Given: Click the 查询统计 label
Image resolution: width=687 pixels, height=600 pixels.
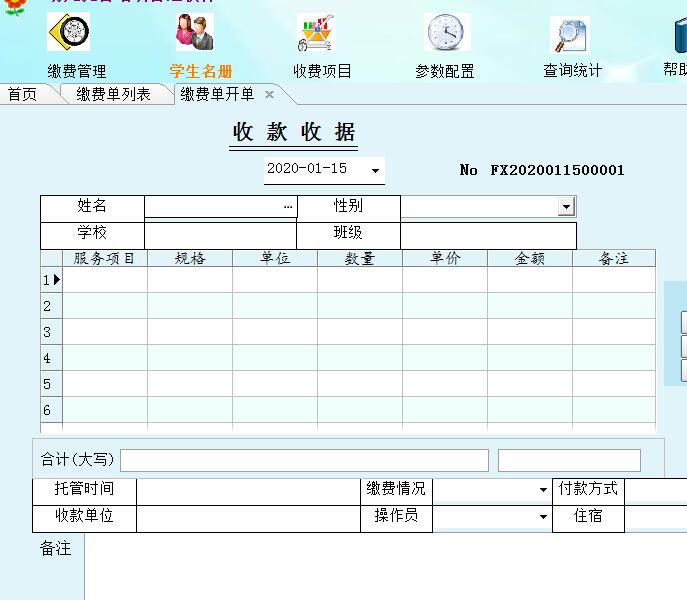Looking at the screenshot, I should tap(573, 71).
